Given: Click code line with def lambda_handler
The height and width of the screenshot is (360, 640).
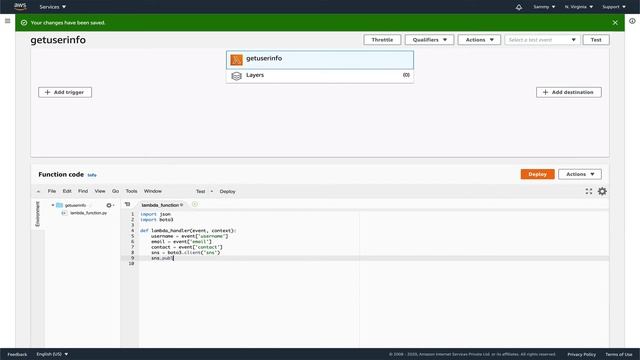Looking at the screenshot, I should tap(188, 231).
